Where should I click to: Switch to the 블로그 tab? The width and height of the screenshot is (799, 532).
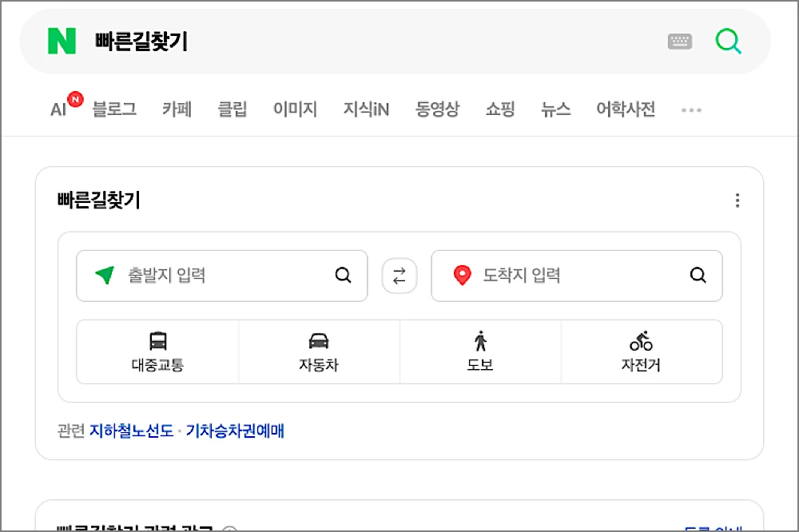point(114,109)
